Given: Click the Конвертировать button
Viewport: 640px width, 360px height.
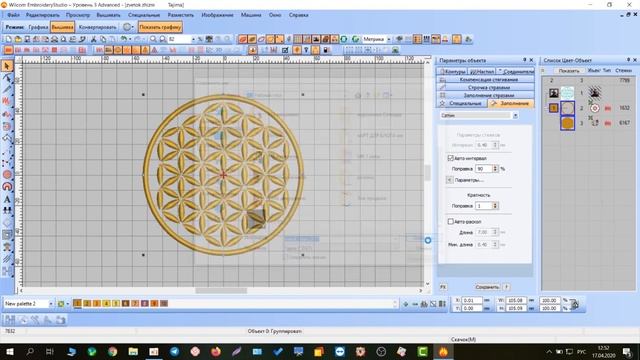Looking at the screenshot, I should [98, 27].
